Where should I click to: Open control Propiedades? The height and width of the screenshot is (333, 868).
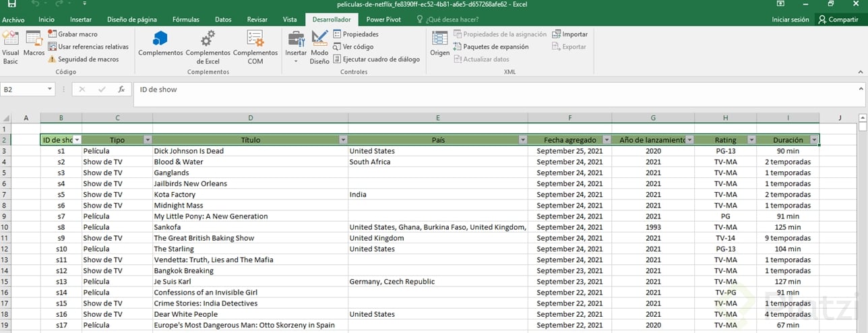pyautogui.click(x=356, y=34)
